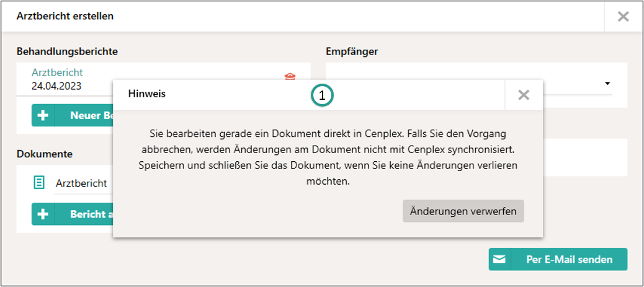This screenshot has width=644, height=287.
Task: Click the Arztbericht document name field
Action: click(84, 183)
